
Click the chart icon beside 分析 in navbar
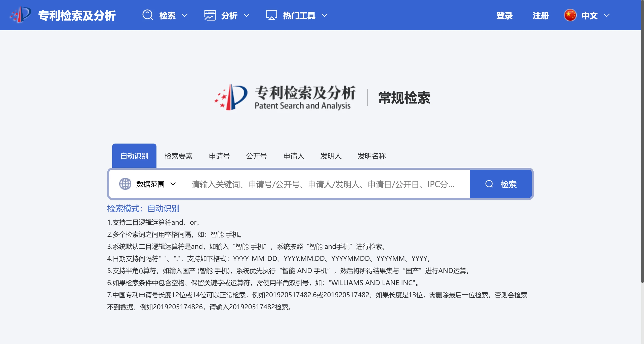point(210,15)
